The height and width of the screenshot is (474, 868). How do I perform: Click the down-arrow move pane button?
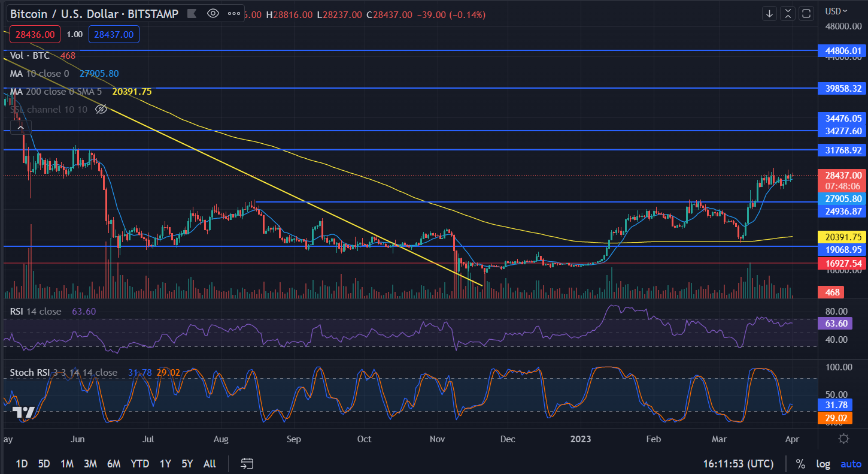coord(769,13)
